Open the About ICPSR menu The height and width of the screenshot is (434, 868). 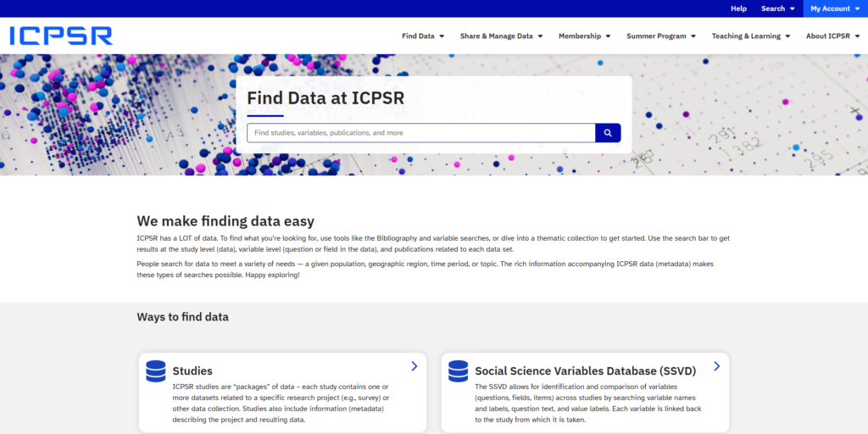click(x=832, y=36)
